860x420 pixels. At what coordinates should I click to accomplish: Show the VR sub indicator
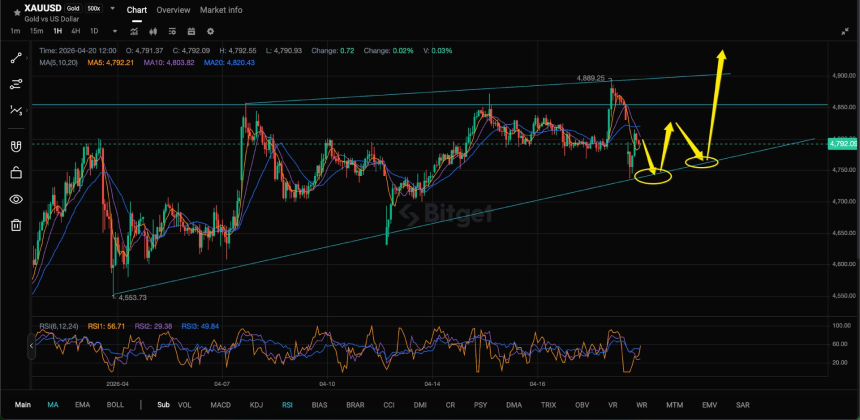click(x=613, y=405)
